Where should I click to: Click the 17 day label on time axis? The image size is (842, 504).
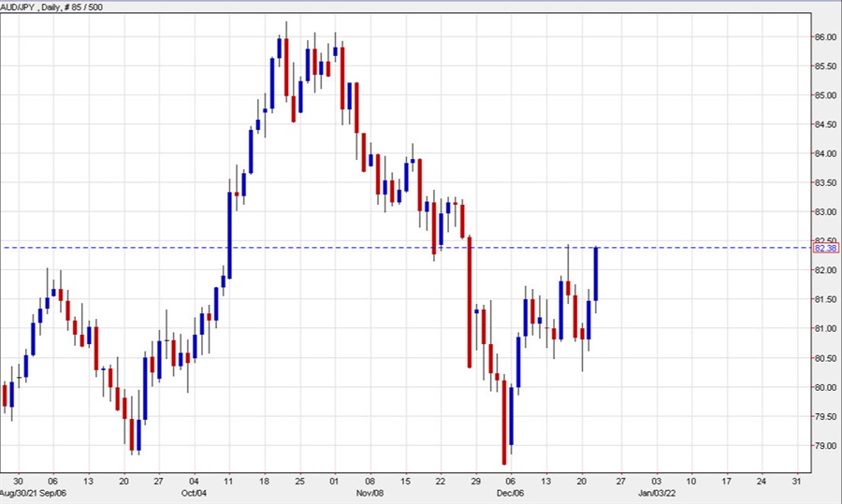tap(727, 482)
